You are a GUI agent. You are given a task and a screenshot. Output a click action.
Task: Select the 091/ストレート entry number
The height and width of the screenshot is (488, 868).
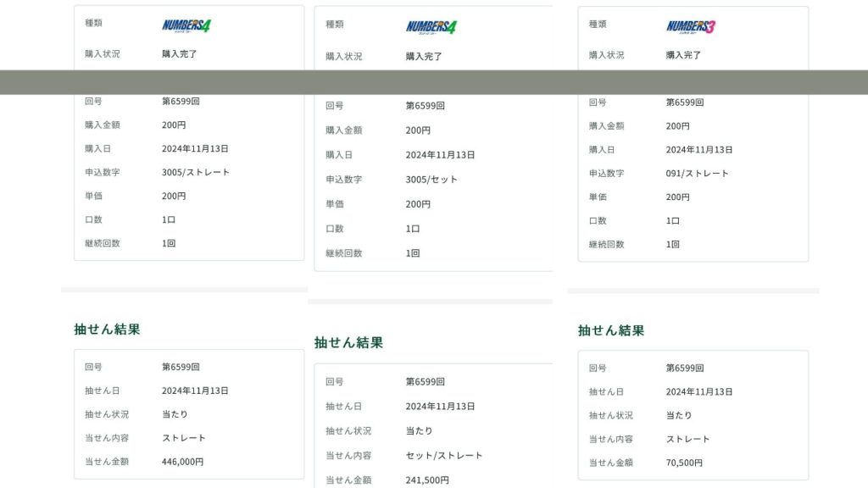click(697, 173)
